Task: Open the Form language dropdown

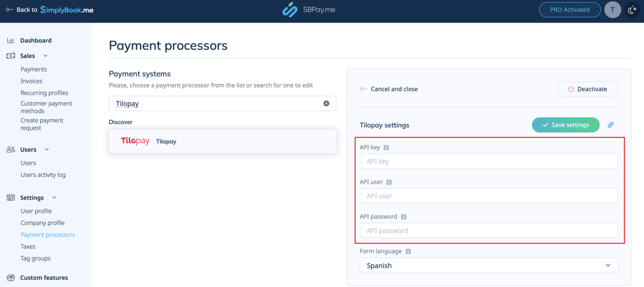Action: 488,266
